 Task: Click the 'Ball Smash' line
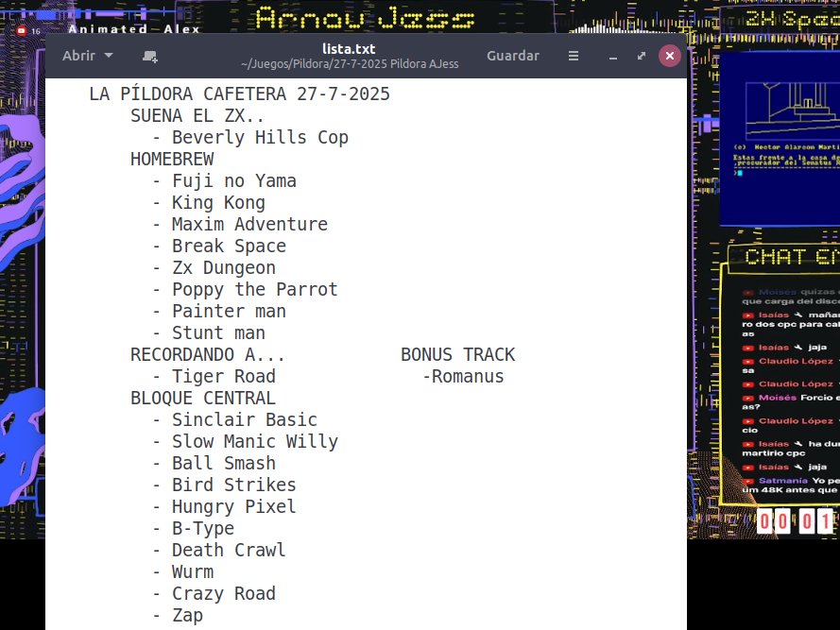[214, 463]
